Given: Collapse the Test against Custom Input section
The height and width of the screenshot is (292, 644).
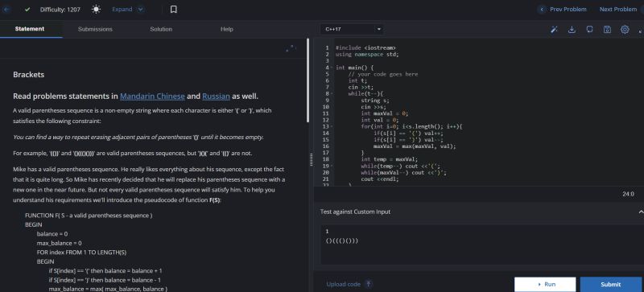Looking at the screenshot, I should [x=640, y=212].
